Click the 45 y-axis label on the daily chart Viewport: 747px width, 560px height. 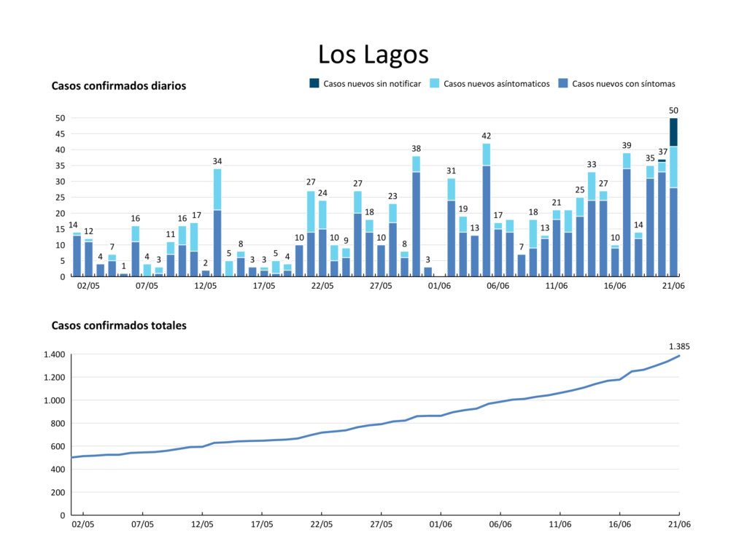pyautogui.click(x=61, y=134)
